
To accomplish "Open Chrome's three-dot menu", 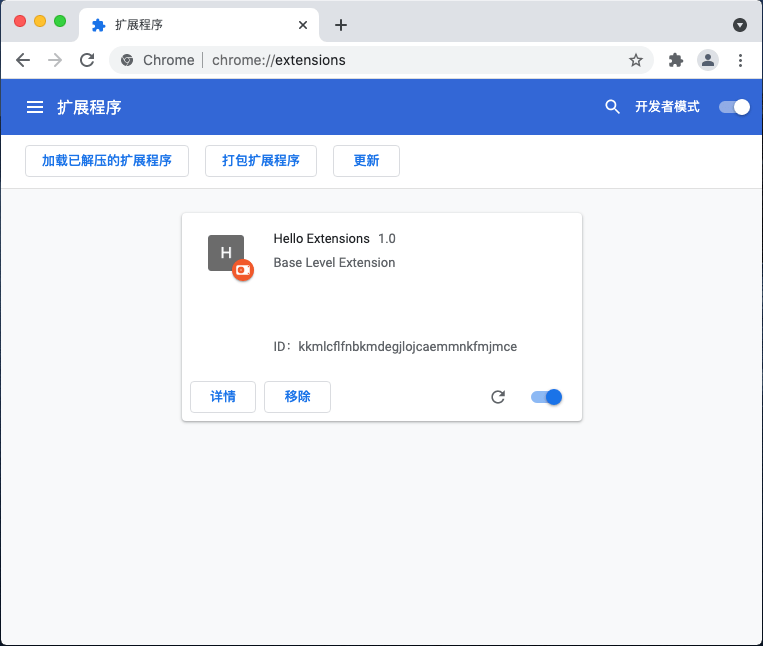I will click(740, 60).
